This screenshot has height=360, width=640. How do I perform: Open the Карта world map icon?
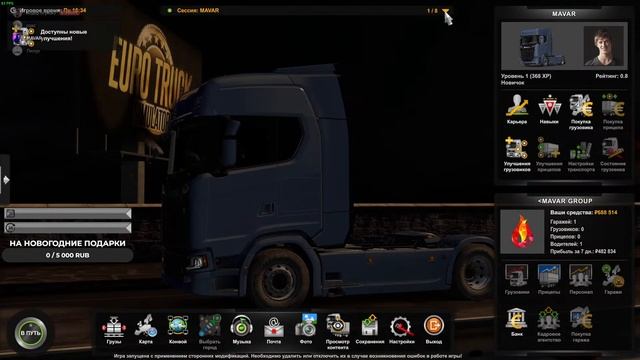point(146,330)
